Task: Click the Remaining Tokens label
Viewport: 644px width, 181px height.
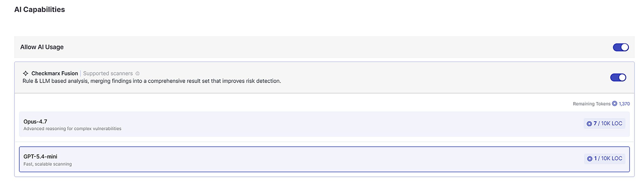Action: click(591, 104)
